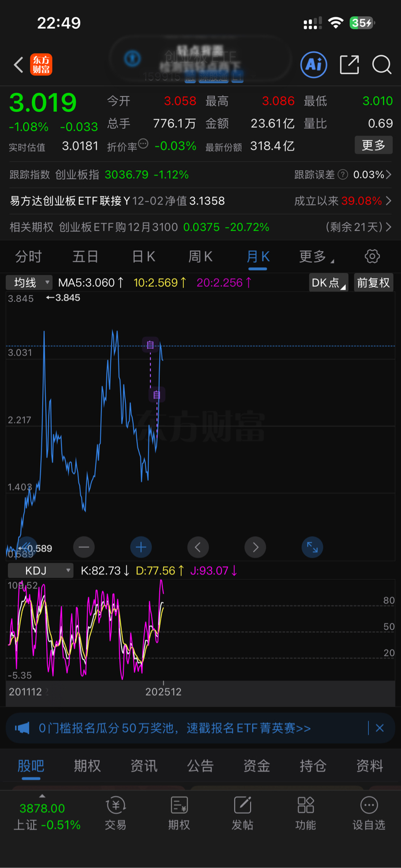Viewport: 401px width, 868px height.
Task: Open the 东方财富 logo icon
Action: 41,65
